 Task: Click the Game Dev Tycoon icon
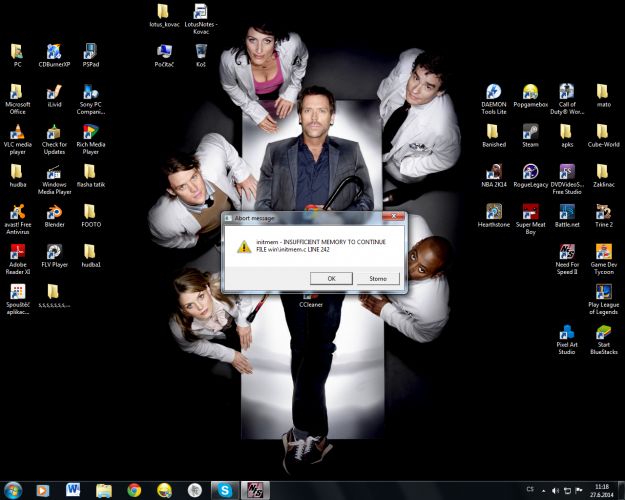(603, 260)
